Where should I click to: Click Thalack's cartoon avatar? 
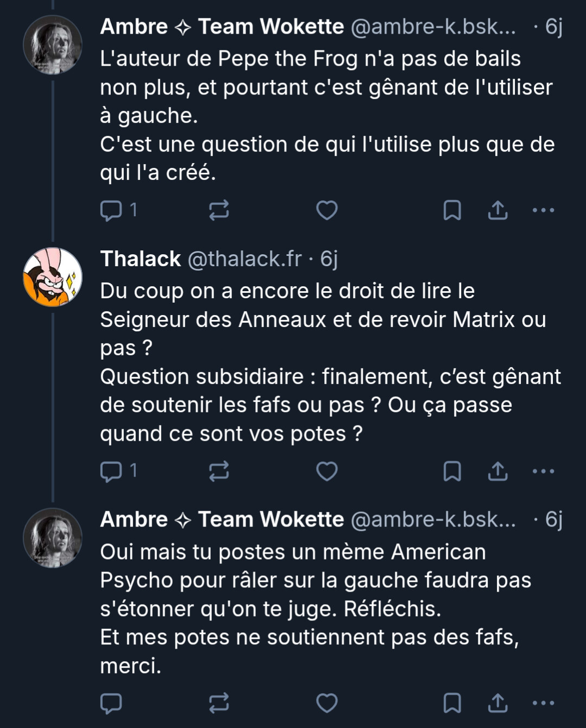click(53, 277)
